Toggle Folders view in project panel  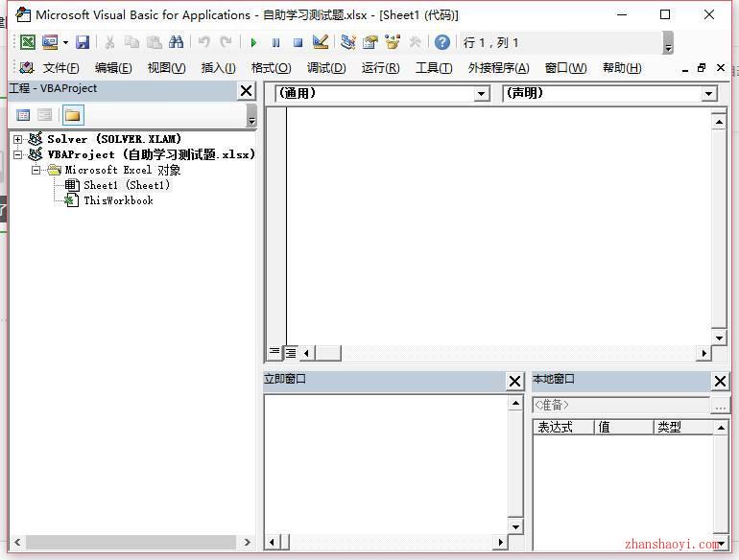[73, 115]
